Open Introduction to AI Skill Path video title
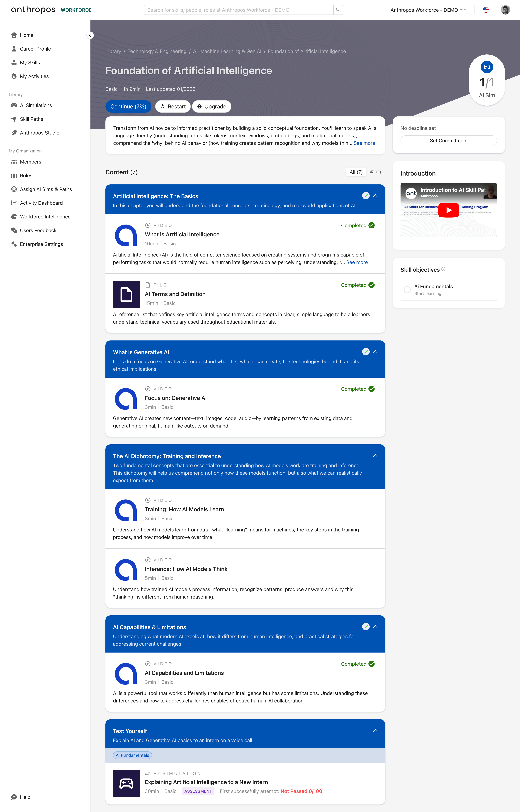 click(452, 190)
